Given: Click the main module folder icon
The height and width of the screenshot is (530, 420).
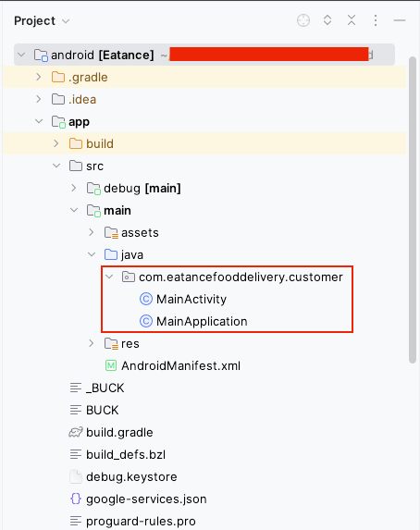Looking at the screenshot, I should (93, 211).
